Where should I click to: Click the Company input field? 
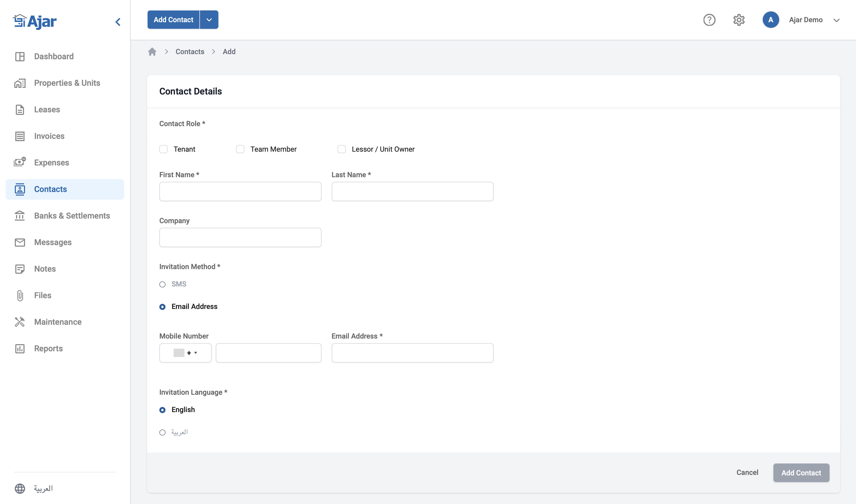point(240,237)
